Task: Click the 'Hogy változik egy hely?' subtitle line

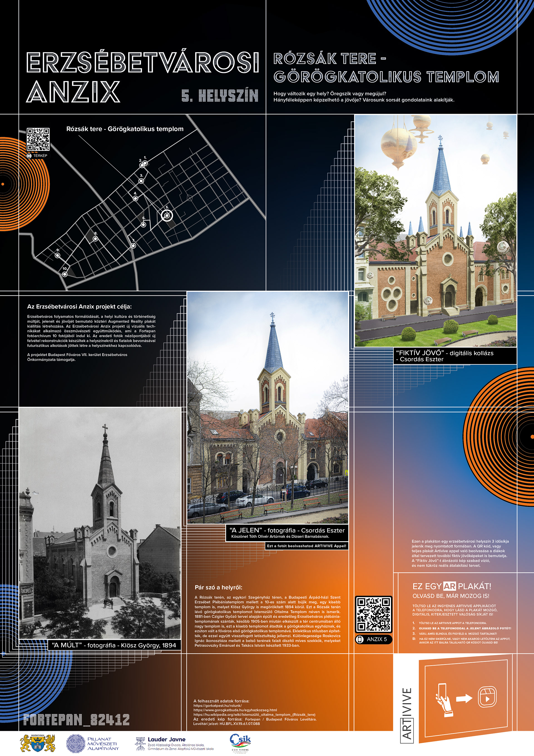Action: [x=330, y=93]
